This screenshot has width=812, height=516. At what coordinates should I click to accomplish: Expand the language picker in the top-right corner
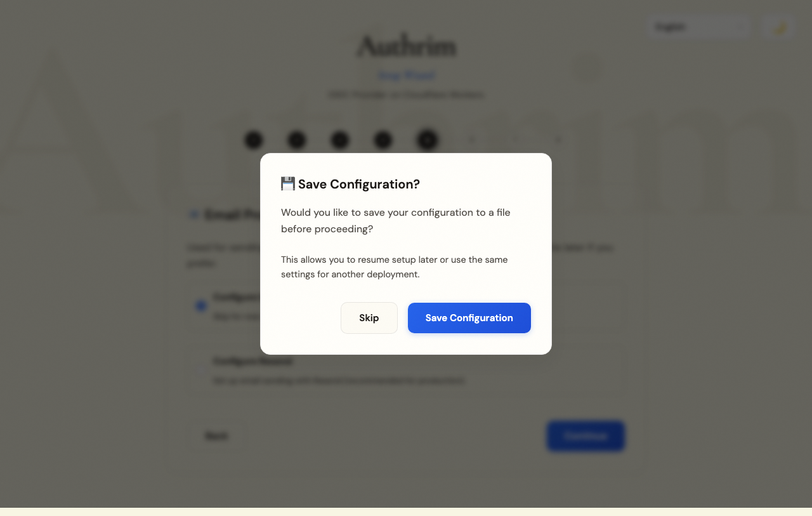click(698, 27)
